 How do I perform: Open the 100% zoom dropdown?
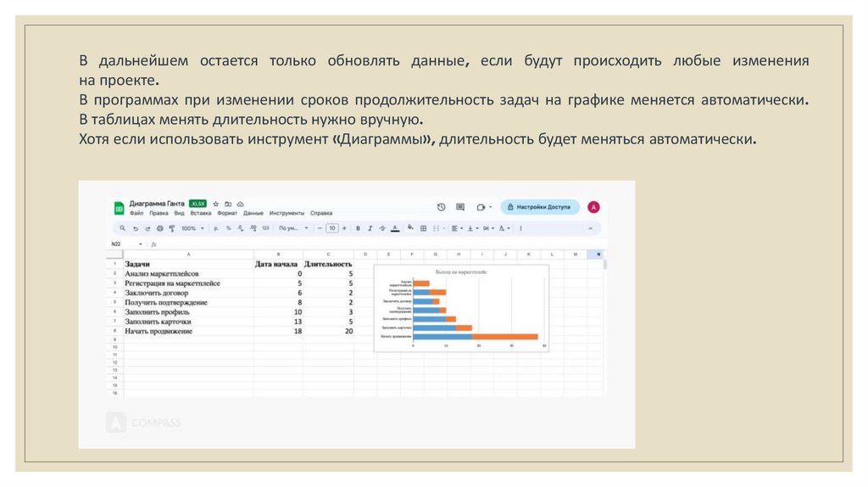[x=191, y=228]
